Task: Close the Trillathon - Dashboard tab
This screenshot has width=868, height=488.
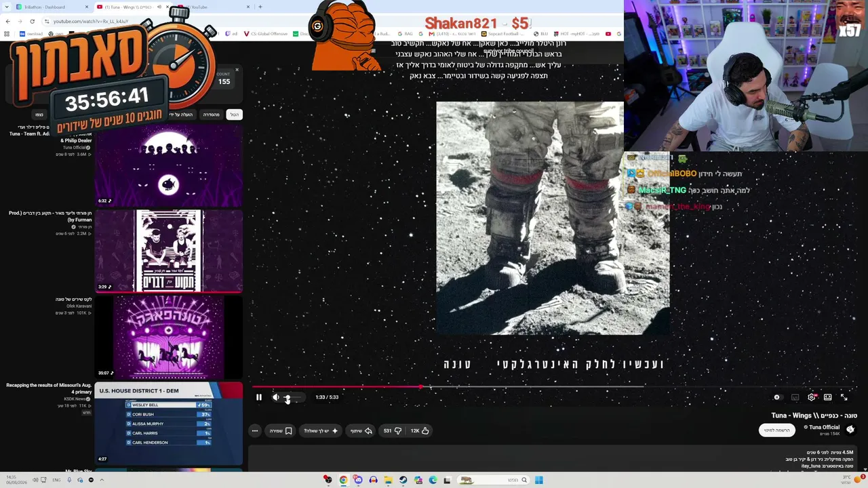Action: (87, 7)
